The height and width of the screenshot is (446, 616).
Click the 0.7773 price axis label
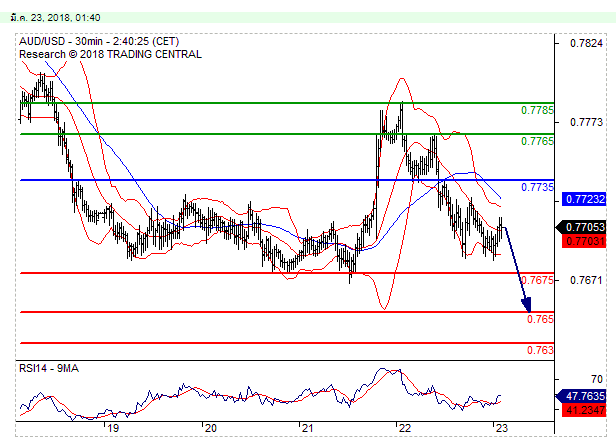click(586, 122)
